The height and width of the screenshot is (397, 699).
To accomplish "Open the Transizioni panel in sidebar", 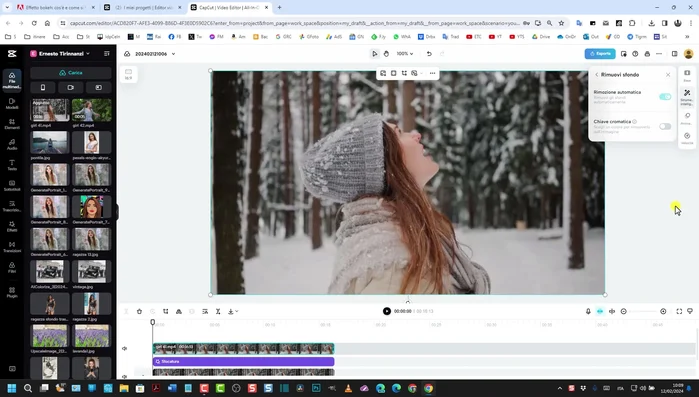I will point(12,247).
